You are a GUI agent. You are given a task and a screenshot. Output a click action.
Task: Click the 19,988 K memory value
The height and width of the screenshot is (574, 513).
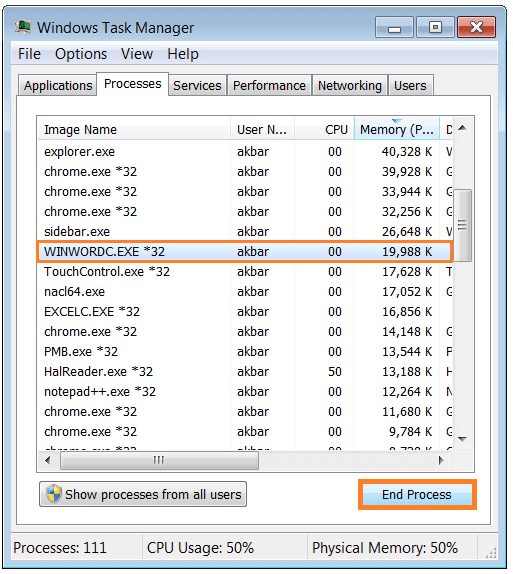(x=407, y=251)
